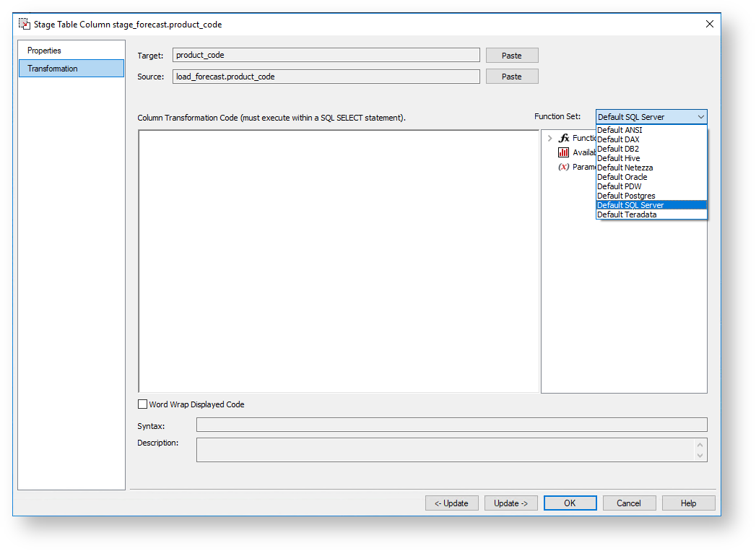
Task: Click the (x) Parameters icon
Action: (564, 167)
